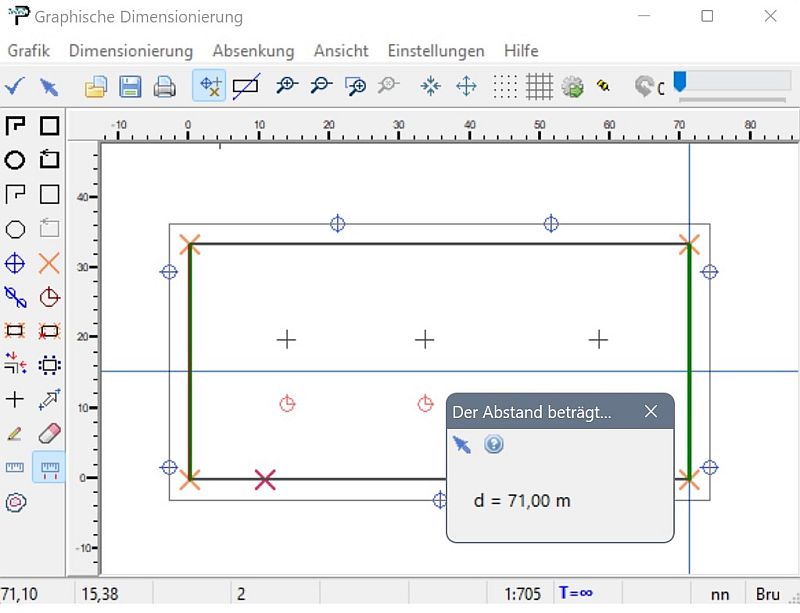The image size is (800, 613).
Task: Select the blue crosshair circle tool
Action: coord(15,263)
